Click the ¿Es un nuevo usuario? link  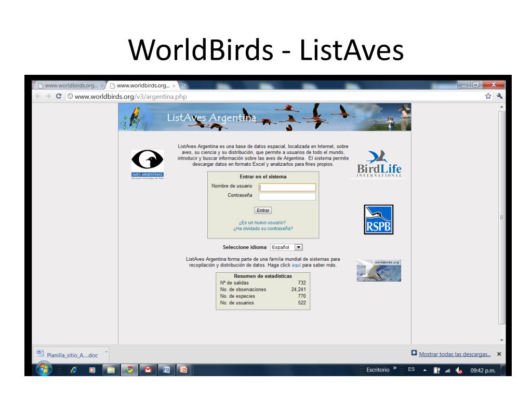262,222
